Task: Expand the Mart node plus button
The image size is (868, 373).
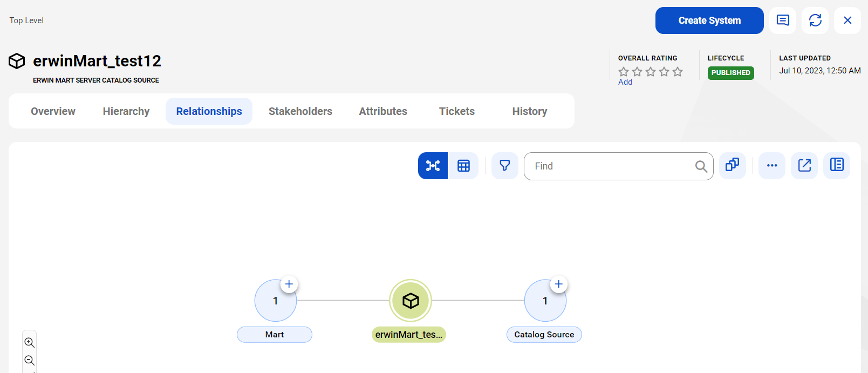Action: click(x=289, y=284)
